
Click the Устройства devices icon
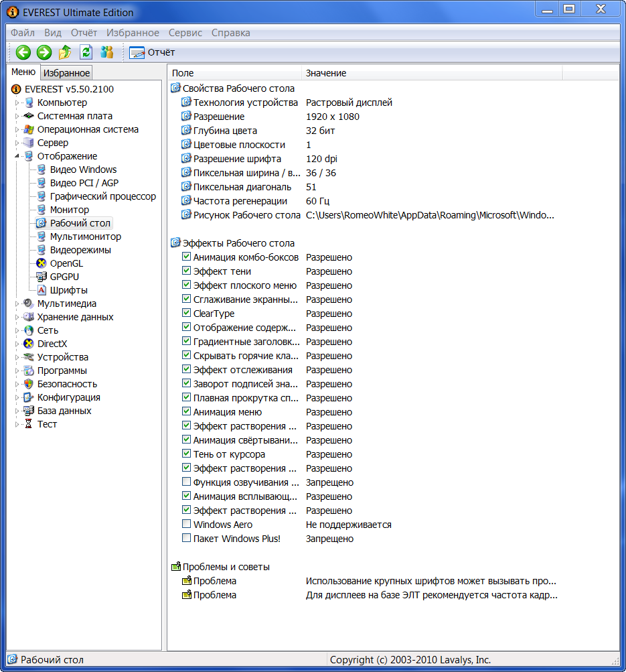29,357
